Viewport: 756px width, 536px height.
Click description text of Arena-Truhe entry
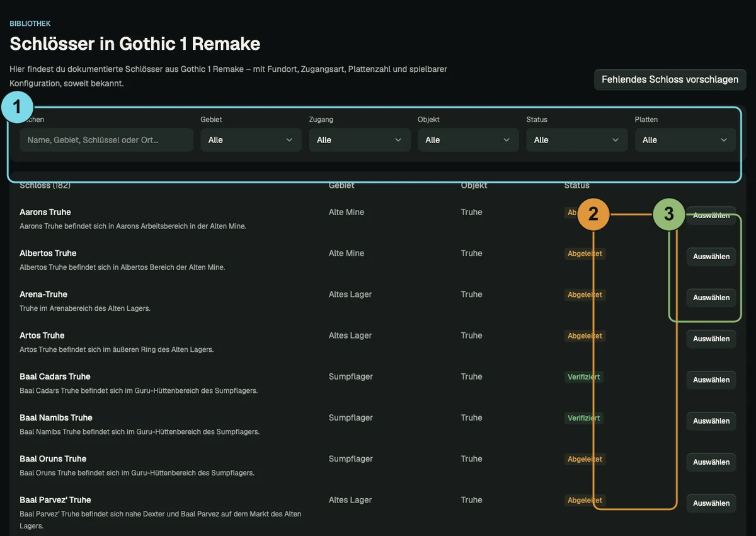pos(85,308)
